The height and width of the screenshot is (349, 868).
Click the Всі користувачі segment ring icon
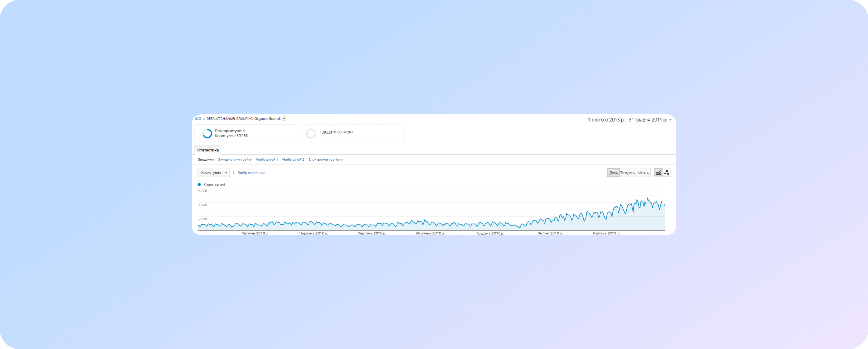(207, 133)
